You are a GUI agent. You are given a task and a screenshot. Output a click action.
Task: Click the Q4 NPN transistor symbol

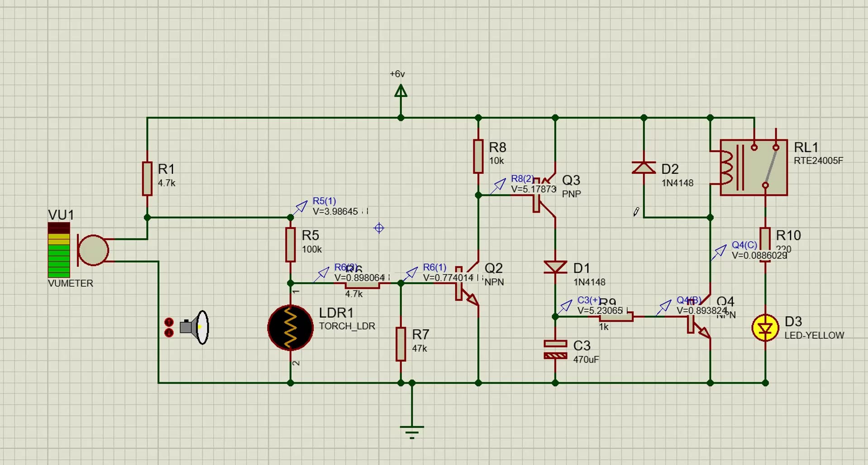click(x=699, y=317)
